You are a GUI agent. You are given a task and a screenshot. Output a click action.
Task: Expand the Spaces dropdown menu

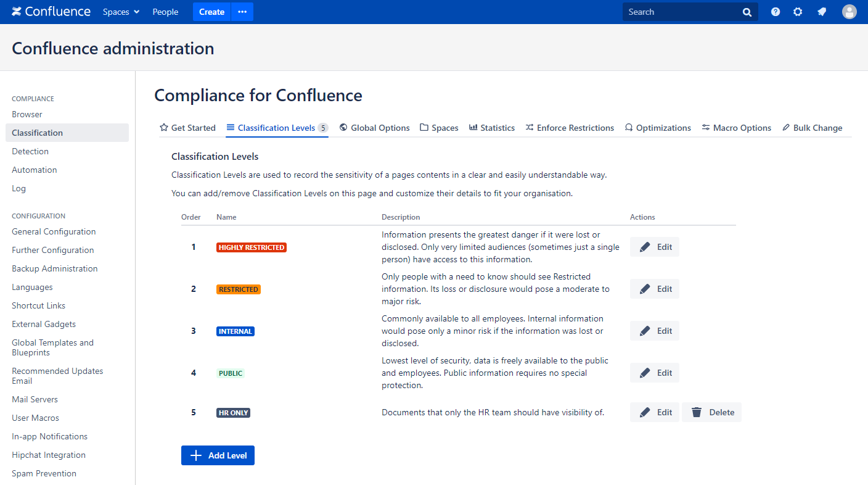point(121,12)
